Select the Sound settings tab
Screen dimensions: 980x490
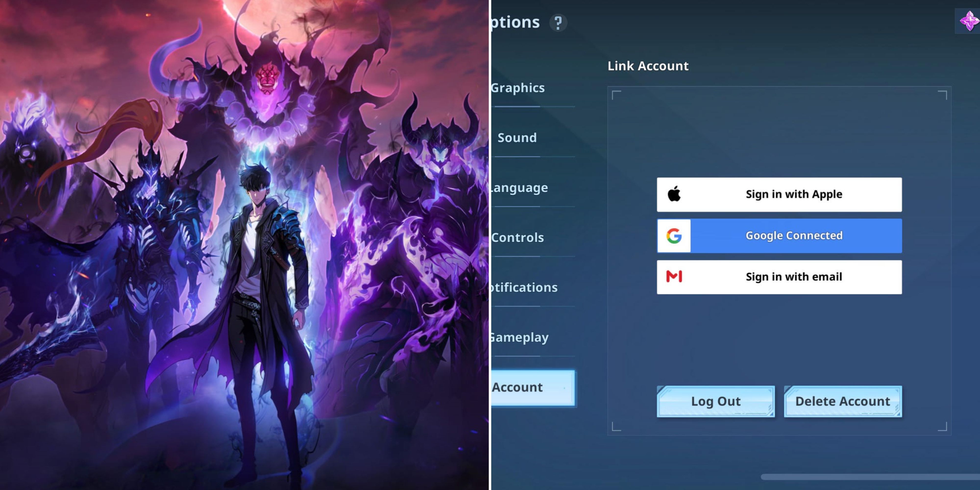click(x=518, y=137)
